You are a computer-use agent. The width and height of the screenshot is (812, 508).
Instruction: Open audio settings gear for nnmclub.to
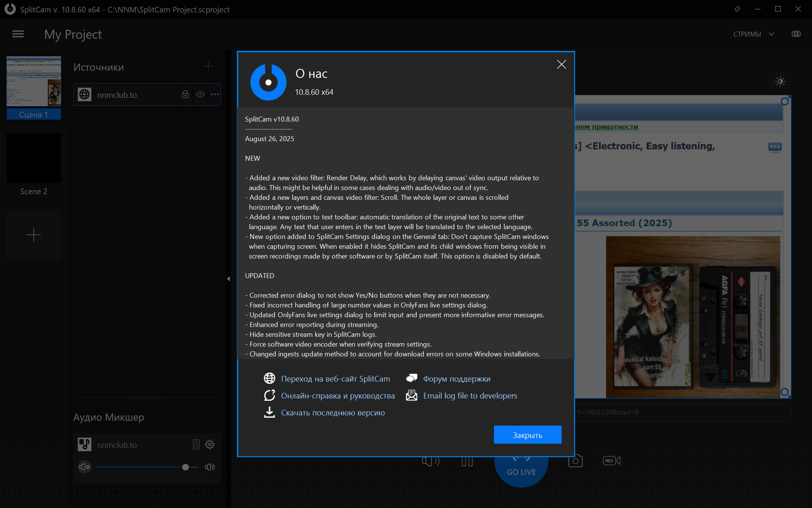point(210,444)
